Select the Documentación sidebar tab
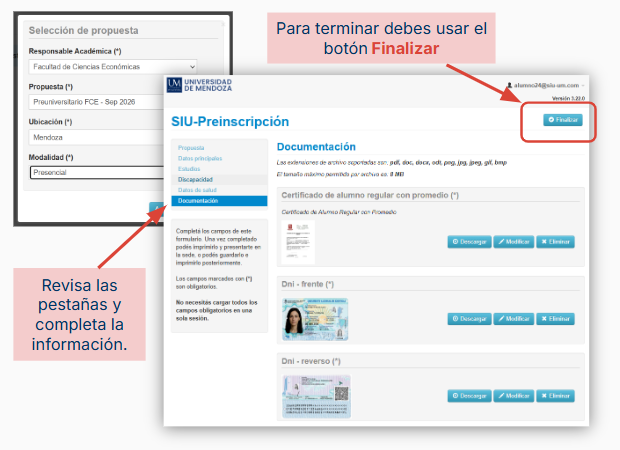 pos(219,201)
